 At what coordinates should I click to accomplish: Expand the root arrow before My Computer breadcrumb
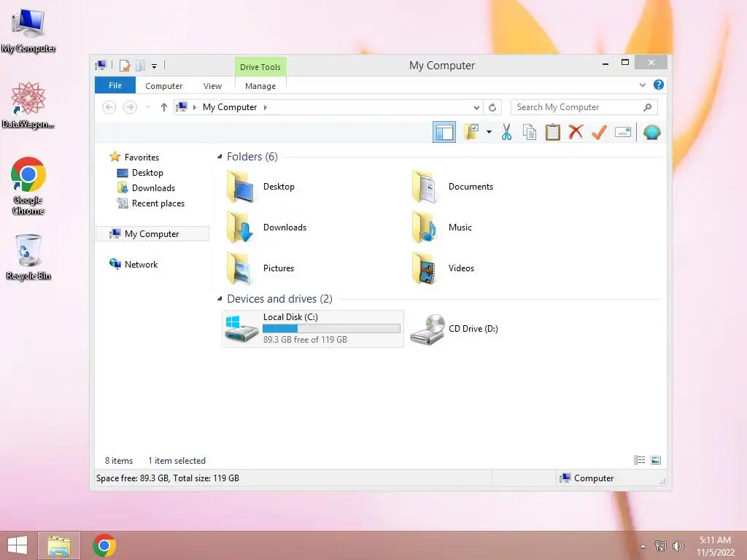(x=194, y=107)
